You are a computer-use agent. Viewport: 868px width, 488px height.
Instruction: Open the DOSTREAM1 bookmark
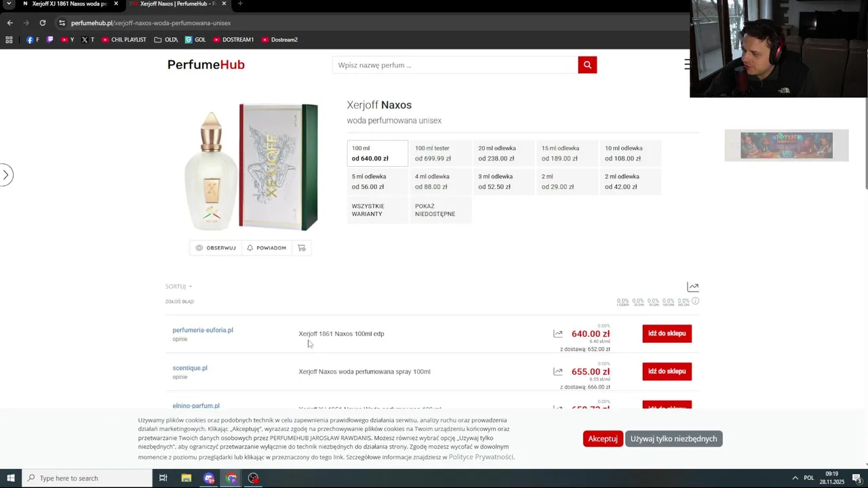click(x=233, y=40)
